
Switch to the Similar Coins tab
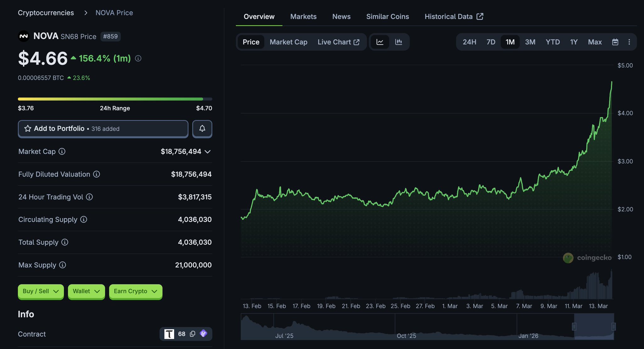(x=387, y=16)
